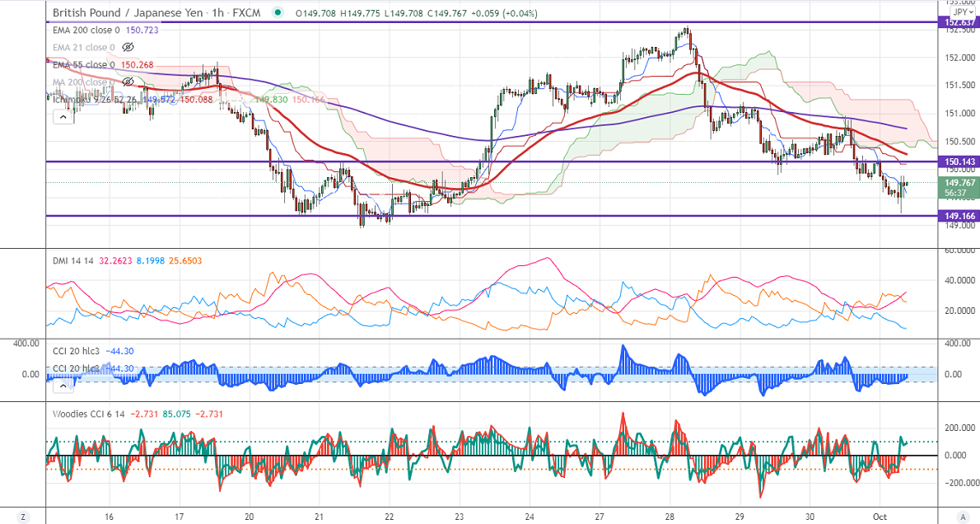Click the EMA 55 value 150.268
This screenshot has height=524, width=980.
tap(137, 65)
